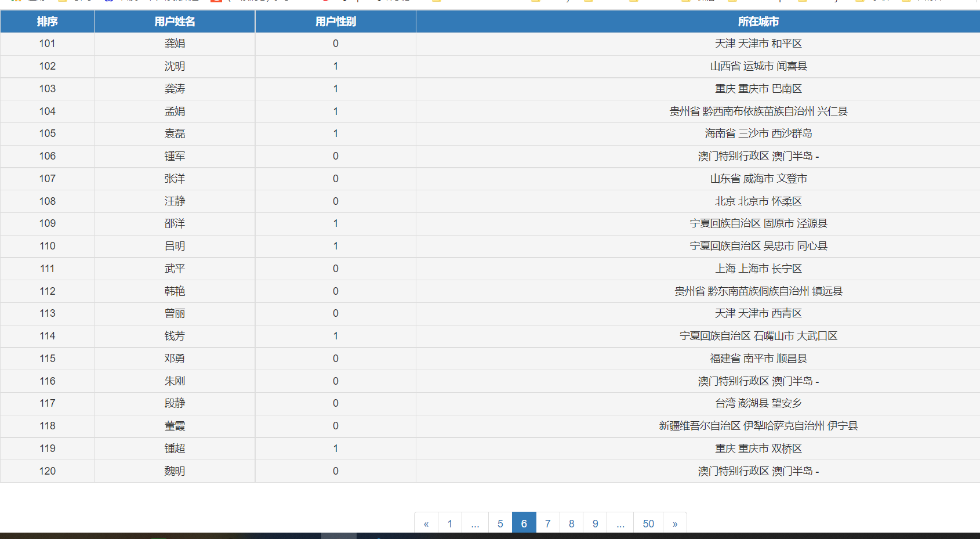Select the name 魏明

175,471
